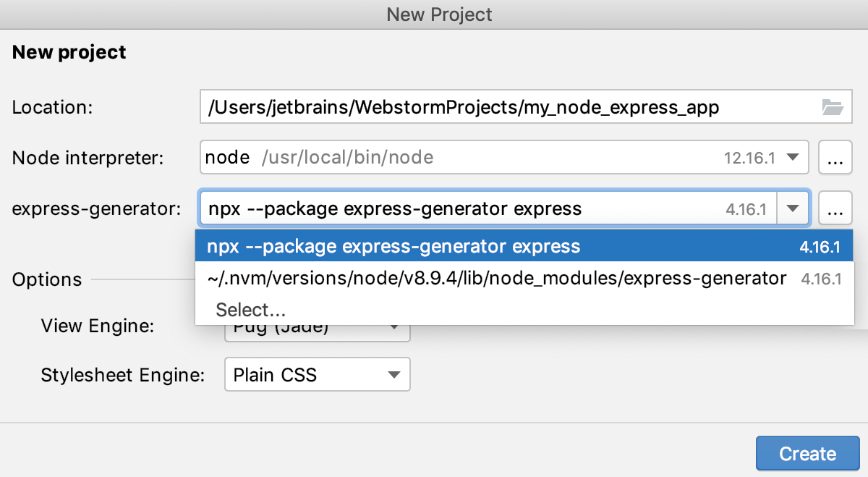Screen dimensions: 868x477
Task: Click the ellipsis button beside Node interpreter
Action: pyautogui.click(x=835, y=158)
